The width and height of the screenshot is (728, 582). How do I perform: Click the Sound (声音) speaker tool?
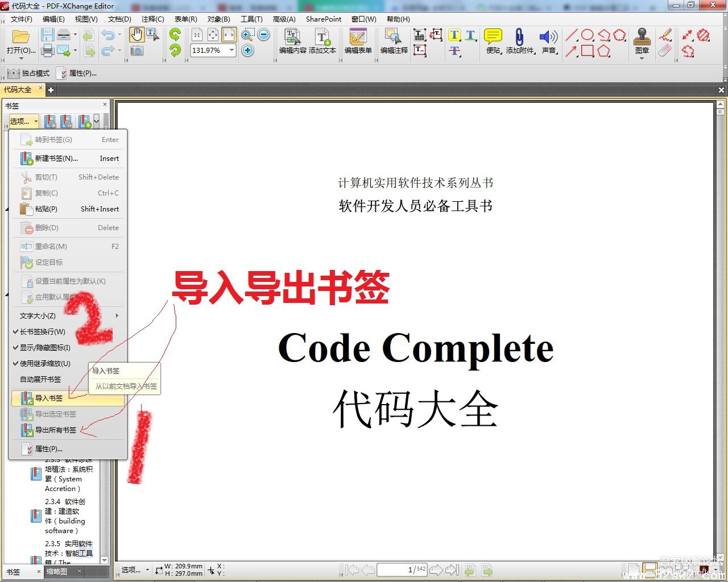(548, 41)
